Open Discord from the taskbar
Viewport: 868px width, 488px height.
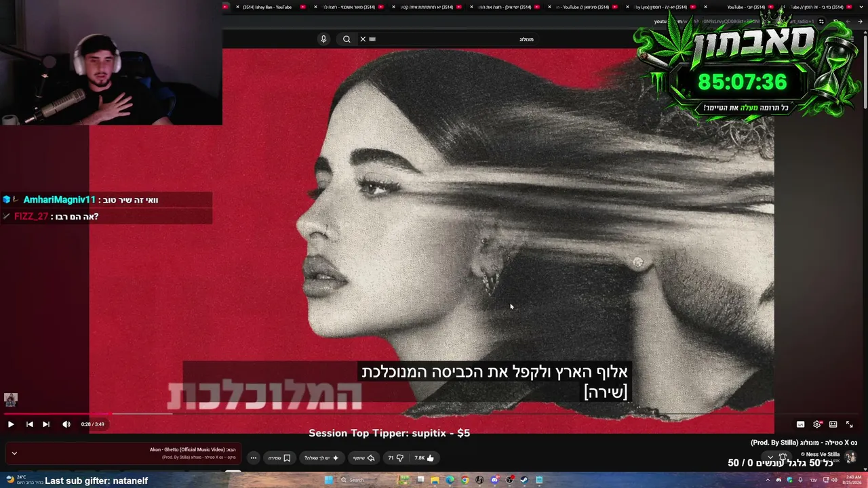[x=494, y=480]
